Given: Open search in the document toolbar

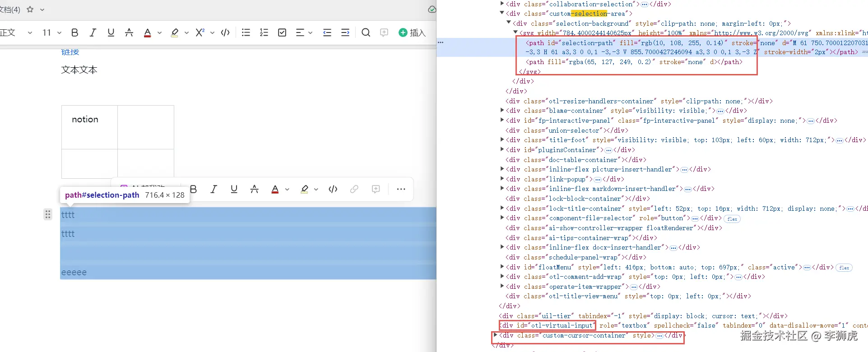Looking at the screenshot, I should [x=366, y=32].
